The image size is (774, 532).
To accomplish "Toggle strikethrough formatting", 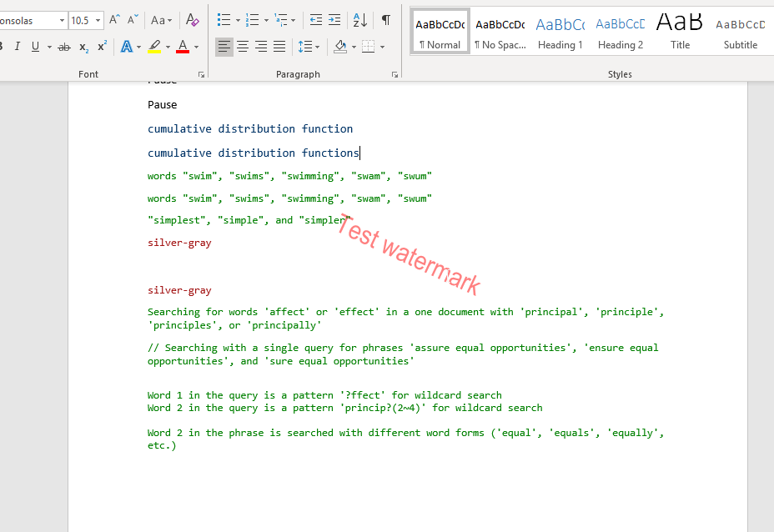I will click(x=63, y=45).
